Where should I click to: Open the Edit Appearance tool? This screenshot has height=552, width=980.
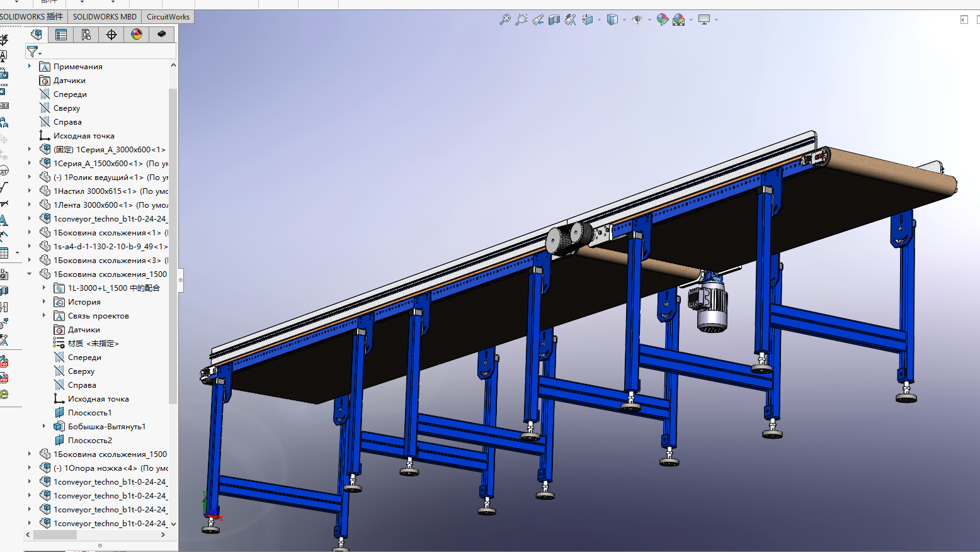point(662,20)
